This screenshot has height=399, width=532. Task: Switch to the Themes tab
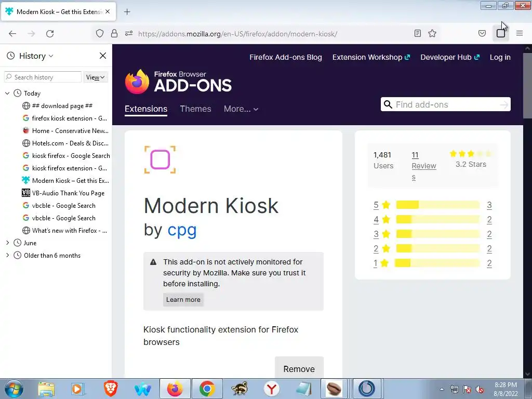pyautogui.click(x=195, y=109)
